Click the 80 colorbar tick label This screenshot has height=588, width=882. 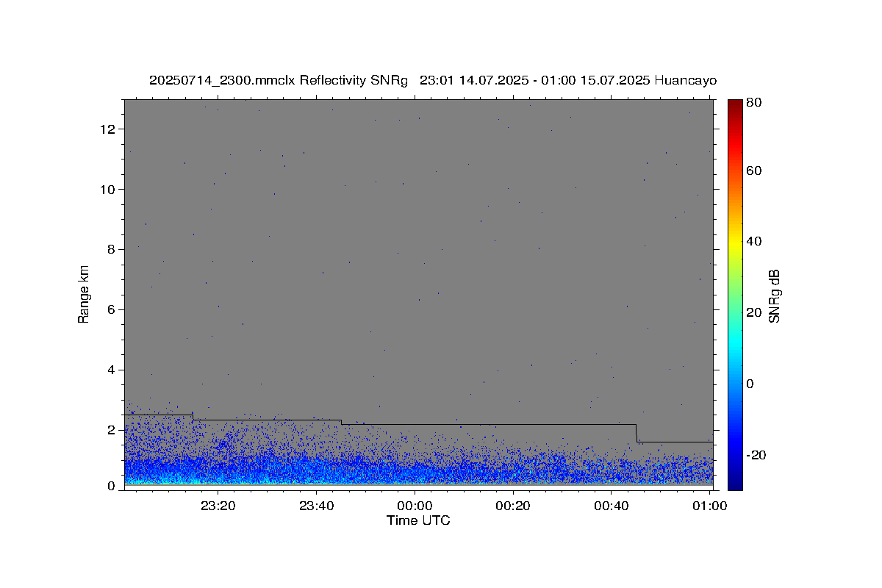click(x=753, y=103)
